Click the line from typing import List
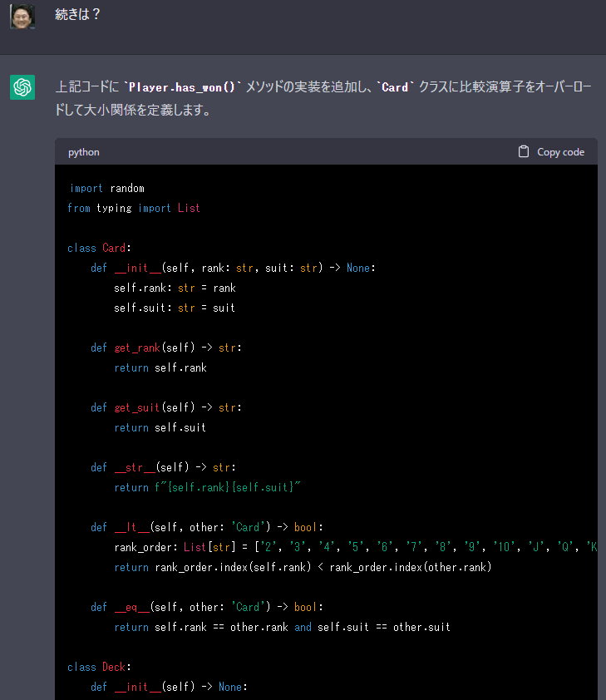This screenshot has width=606, height=700. tap(134, 208)
